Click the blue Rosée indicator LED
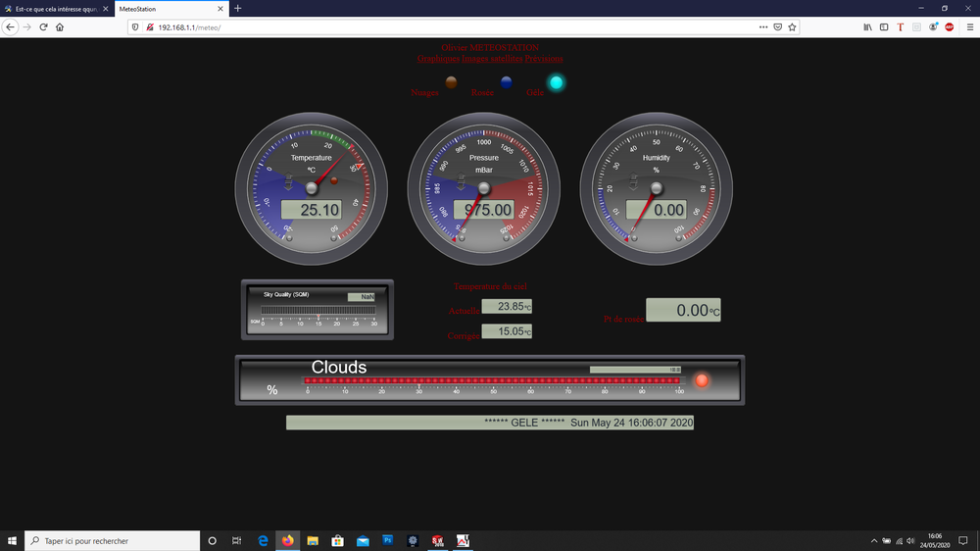Image resolution: width=980 pixels, height=551 pixels. pos(507,82)
